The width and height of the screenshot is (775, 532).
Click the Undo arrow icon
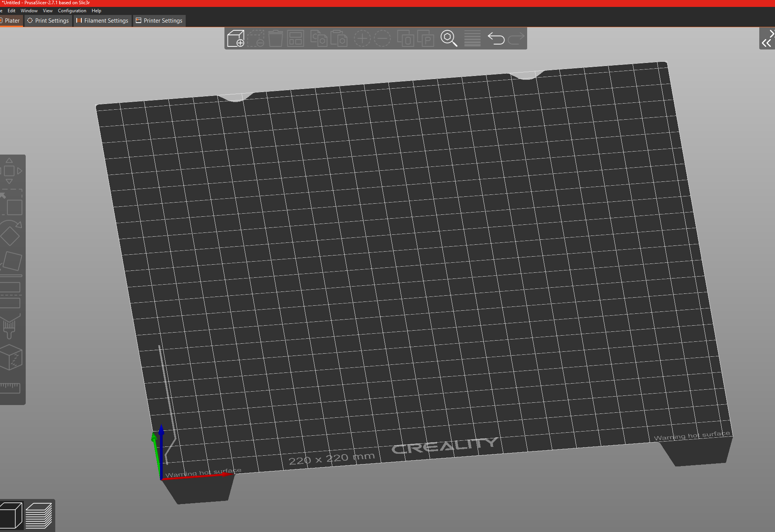496,38
